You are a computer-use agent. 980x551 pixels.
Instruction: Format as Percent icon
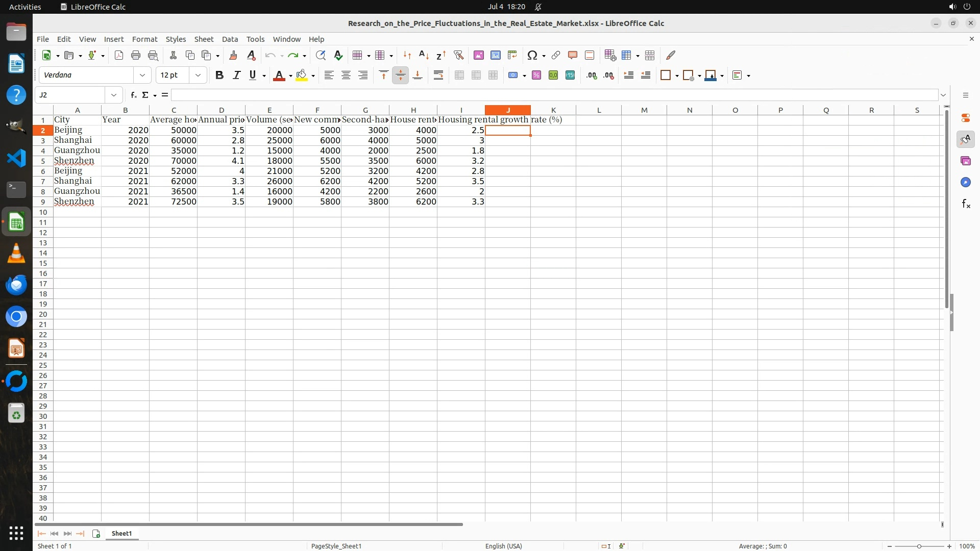[x=536, y=76]
